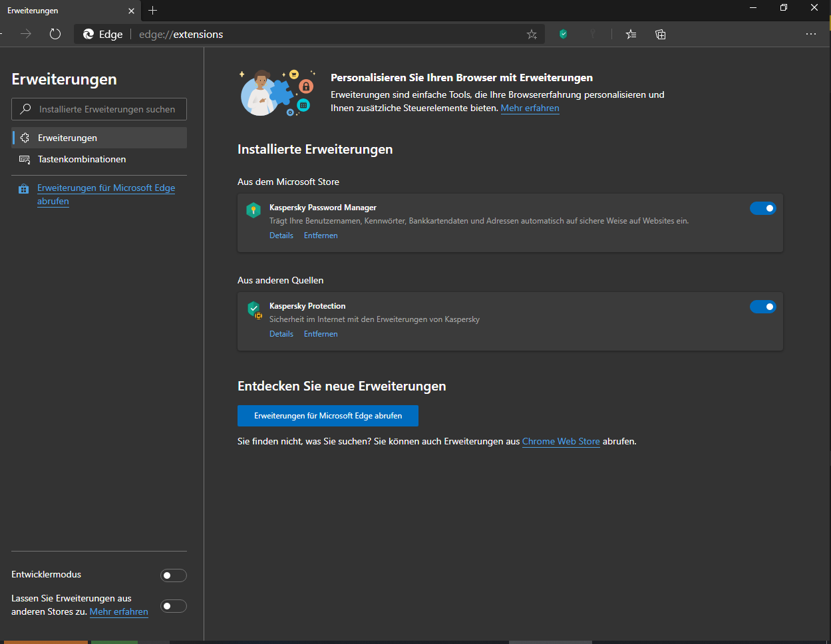
Task: Add this page to favorites star
Action: click(532, 34)
